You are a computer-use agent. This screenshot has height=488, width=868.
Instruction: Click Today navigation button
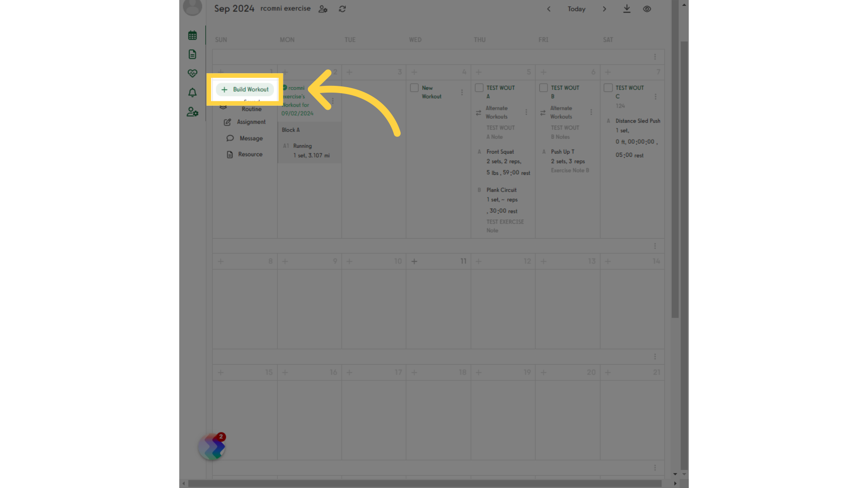[x=576, y=9]
